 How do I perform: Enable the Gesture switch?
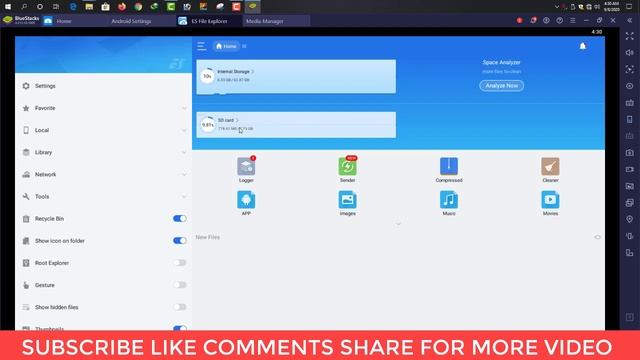(180, 285)
